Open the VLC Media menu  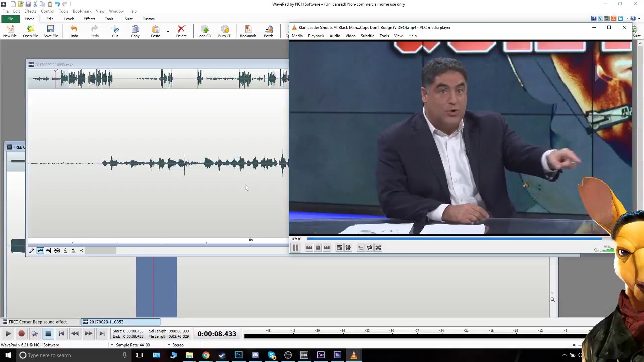click(297, 36)
